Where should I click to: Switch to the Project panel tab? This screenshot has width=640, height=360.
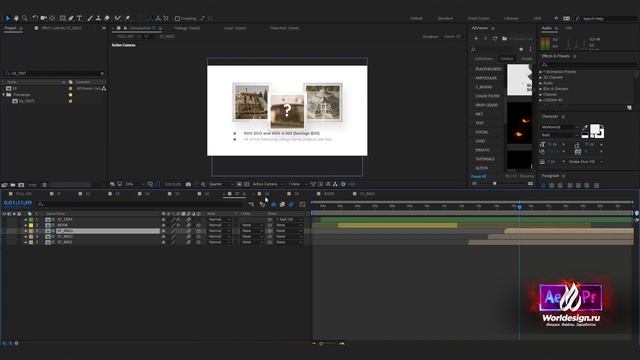(x=11, y=28)
